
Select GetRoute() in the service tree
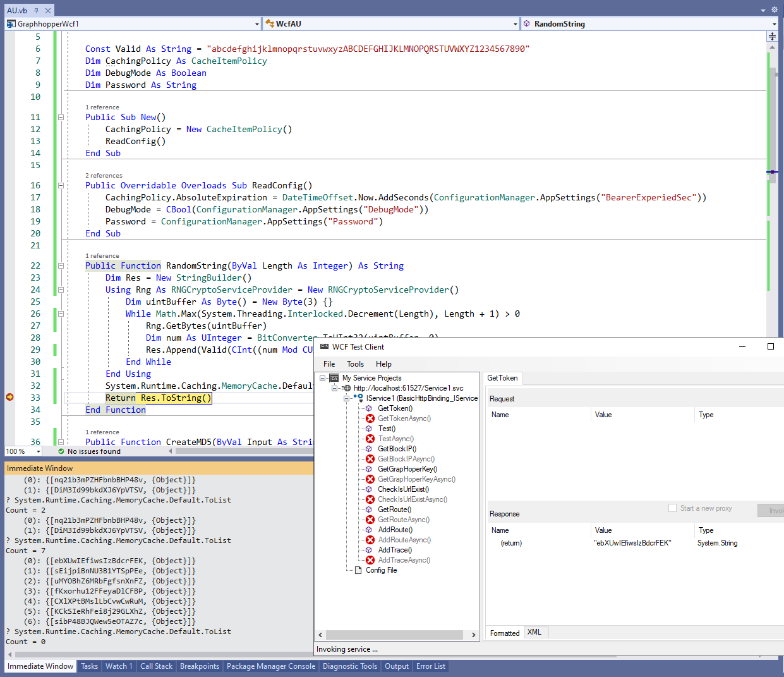394,509
